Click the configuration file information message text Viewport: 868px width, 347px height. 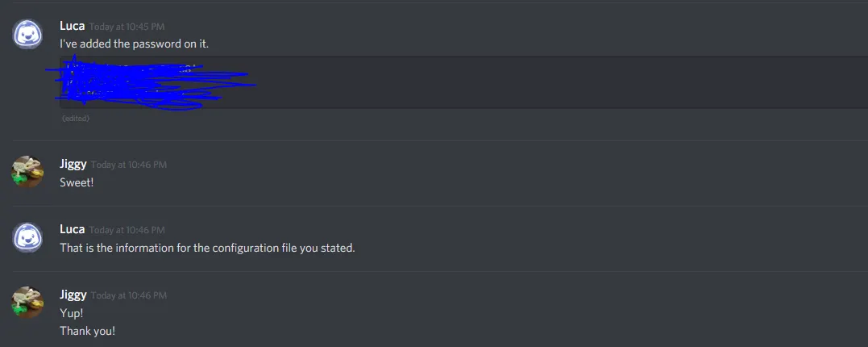207,248
